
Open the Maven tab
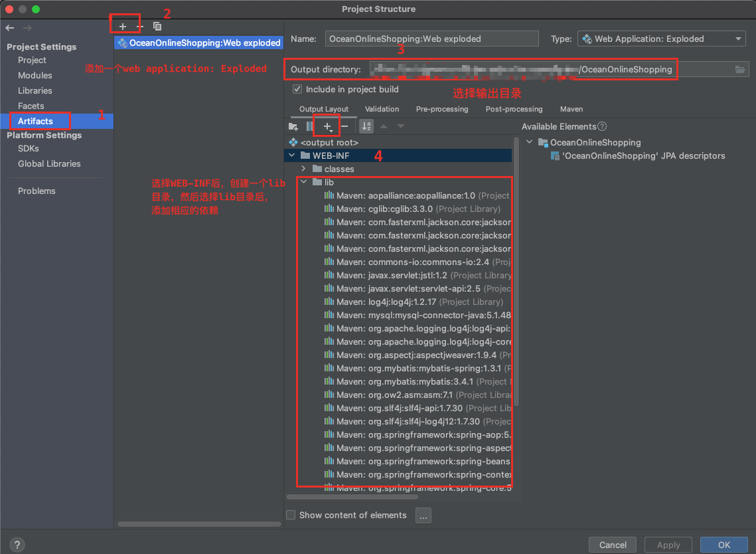click(571, 109)
